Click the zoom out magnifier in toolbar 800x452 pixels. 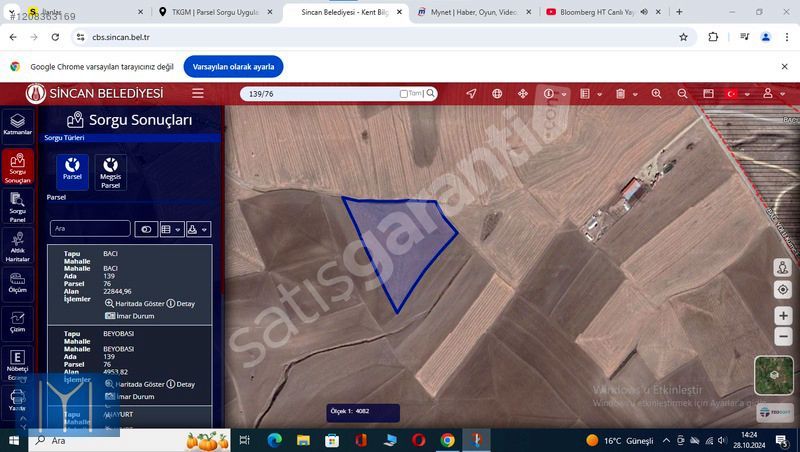tap(683, 93)
